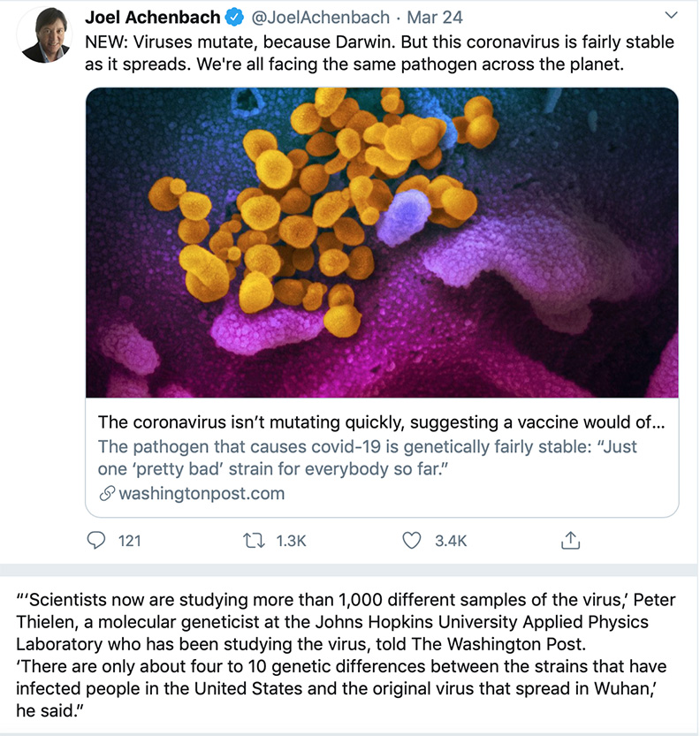
Task: Click the Mar 24 timestamp
Action: pyautogui.click(x=435, y=18)
